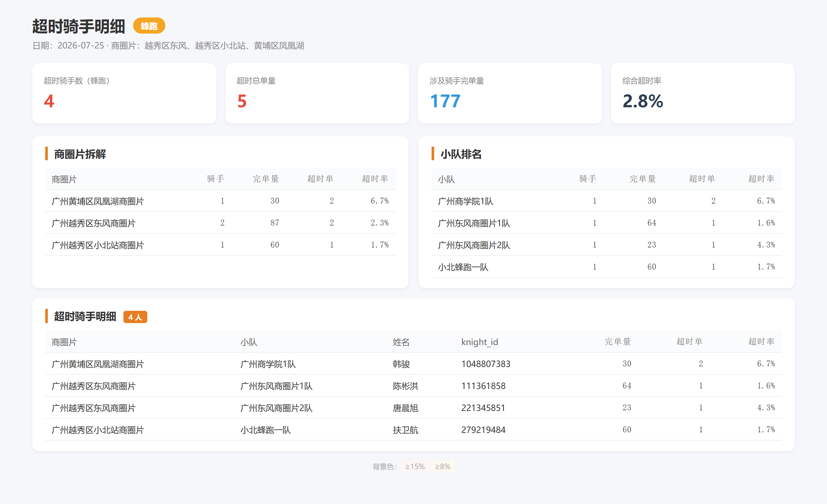Select row 广州黄埔区凤凰湖商圈片 in 商圈片拆解 table
Image resolution: width=827 pixels, height=504 pixels.
[220, 201]
